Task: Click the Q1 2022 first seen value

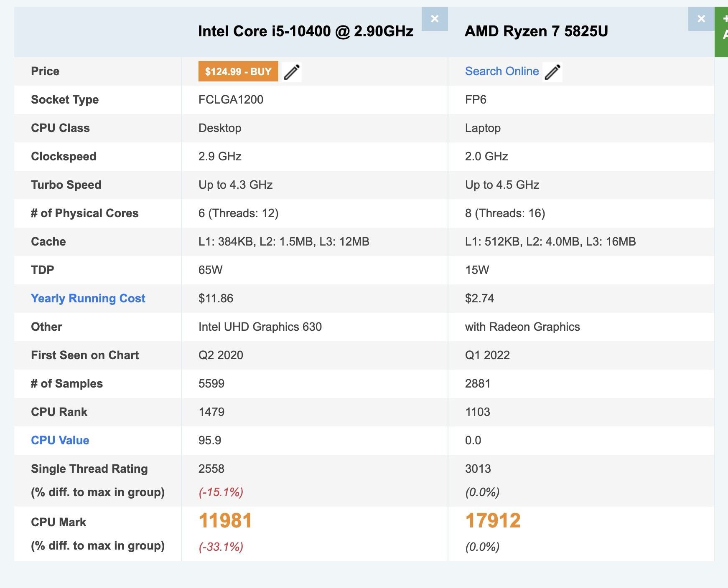Action: pos(487,355)
